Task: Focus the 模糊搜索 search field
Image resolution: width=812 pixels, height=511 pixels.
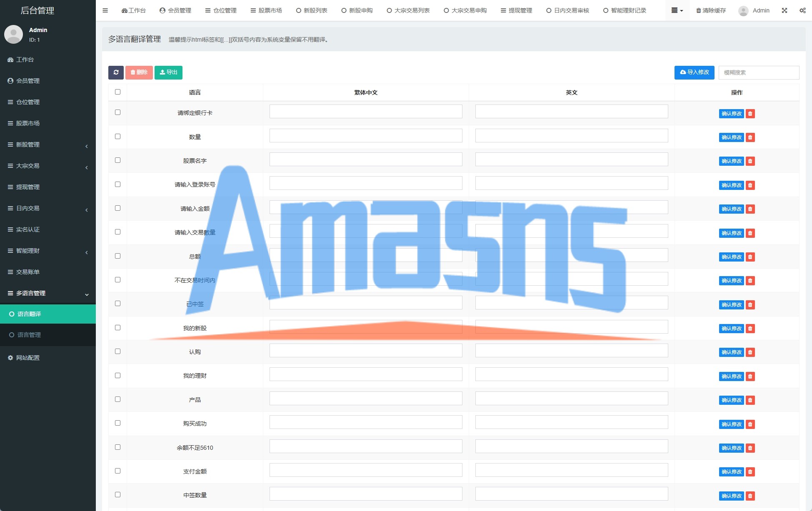Action: [759, 72]
